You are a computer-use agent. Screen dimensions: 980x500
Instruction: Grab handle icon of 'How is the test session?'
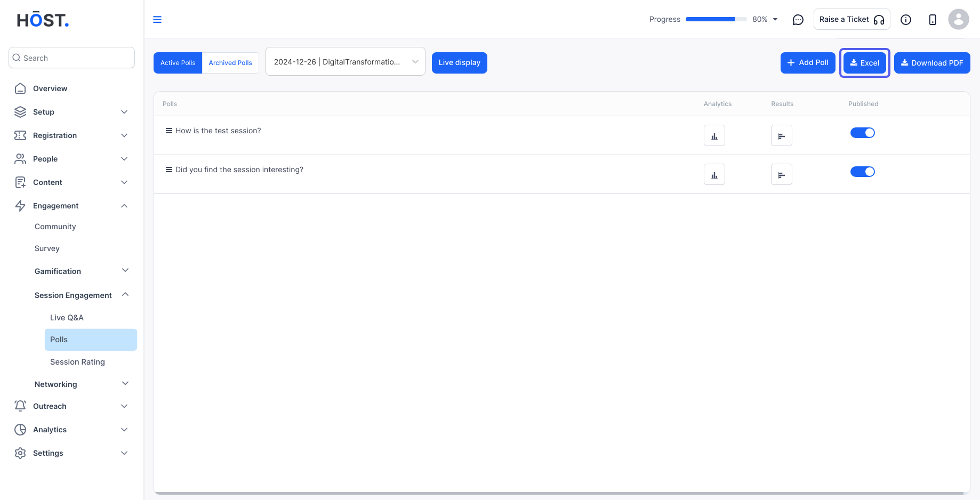[168, 131]
